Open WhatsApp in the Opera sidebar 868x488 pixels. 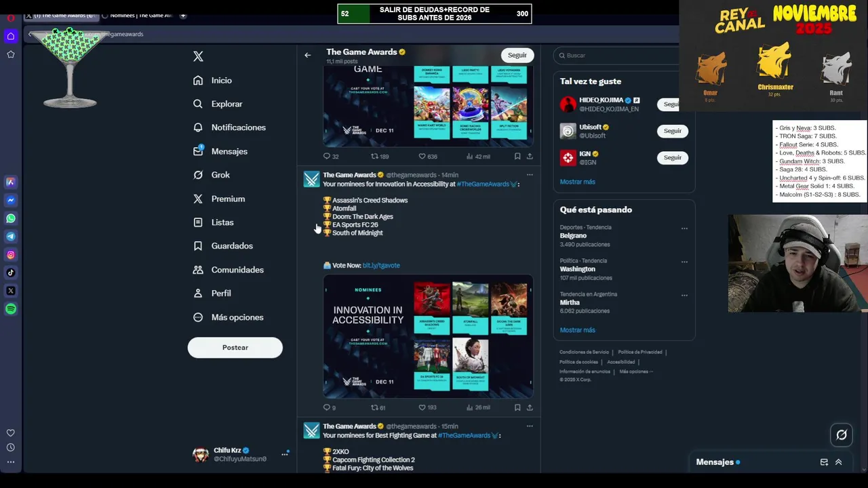click(11, 218)
